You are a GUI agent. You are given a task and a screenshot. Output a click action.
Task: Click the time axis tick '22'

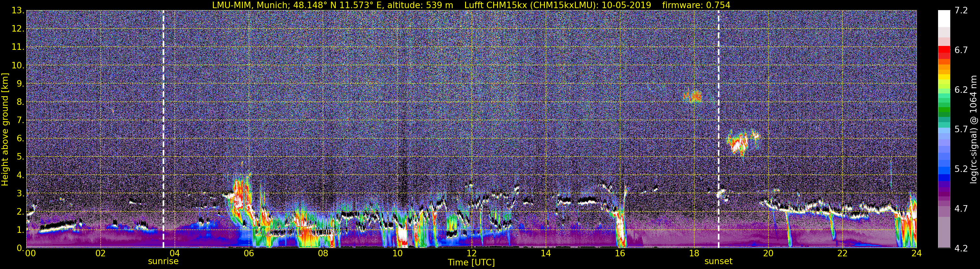click(842, 253)
